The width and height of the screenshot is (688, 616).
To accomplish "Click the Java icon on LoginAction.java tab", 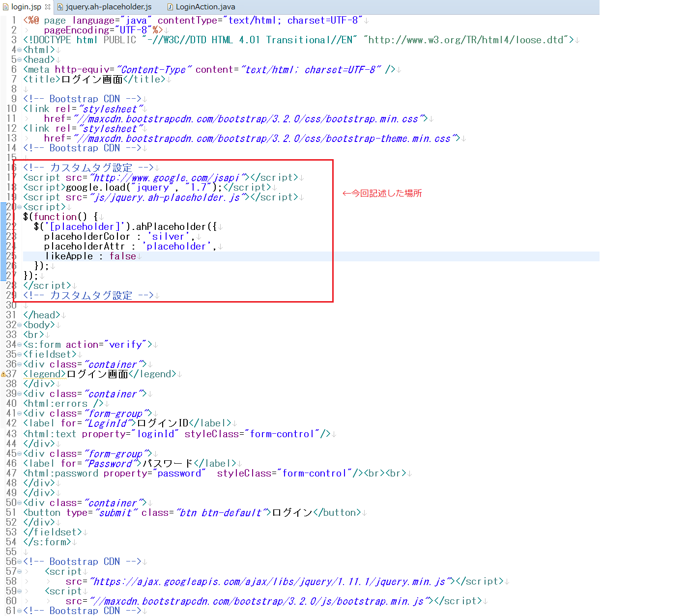I will coord(170,7).
